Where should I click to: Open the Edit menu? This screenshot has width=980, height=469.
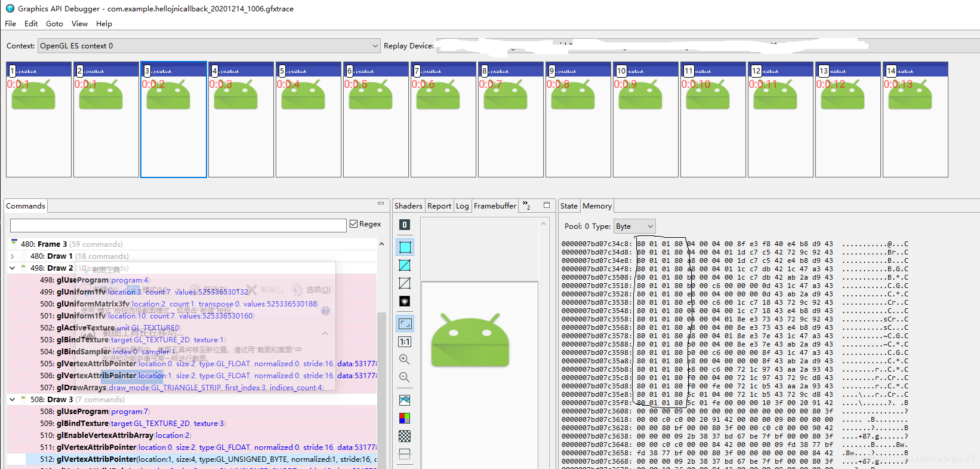(x=31, y=24)
